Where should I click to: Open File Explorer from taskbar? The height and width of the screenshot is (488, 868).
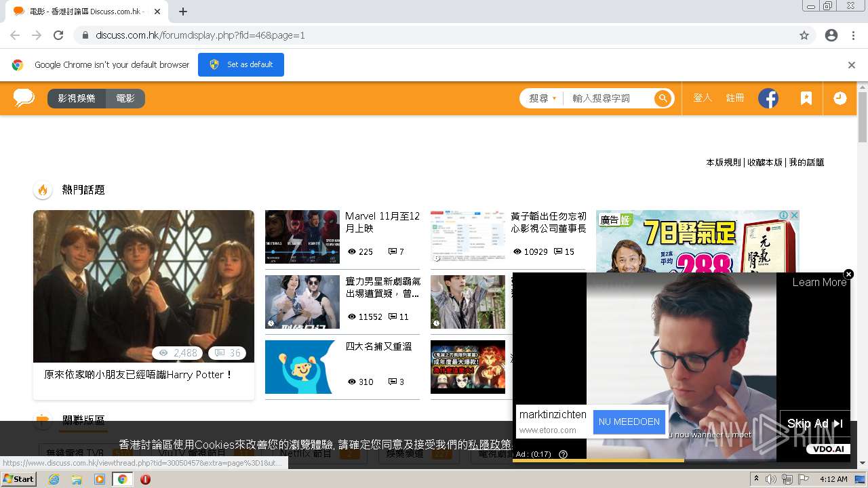click(x=77, y=479)
